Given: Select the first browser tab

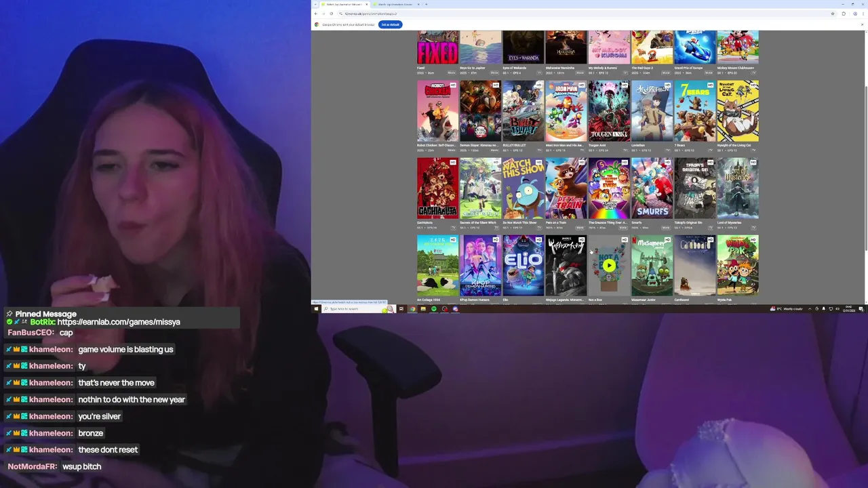Looking at the screenshot, I should 344,4.
